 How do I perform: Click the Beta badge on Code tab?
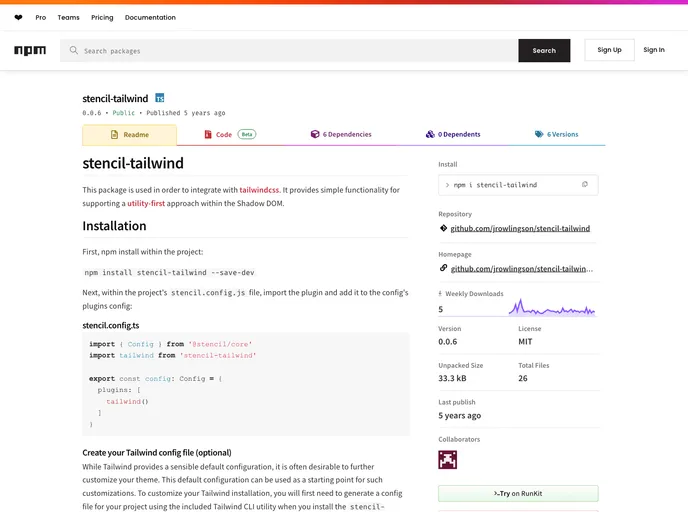[x=247, y=134]
